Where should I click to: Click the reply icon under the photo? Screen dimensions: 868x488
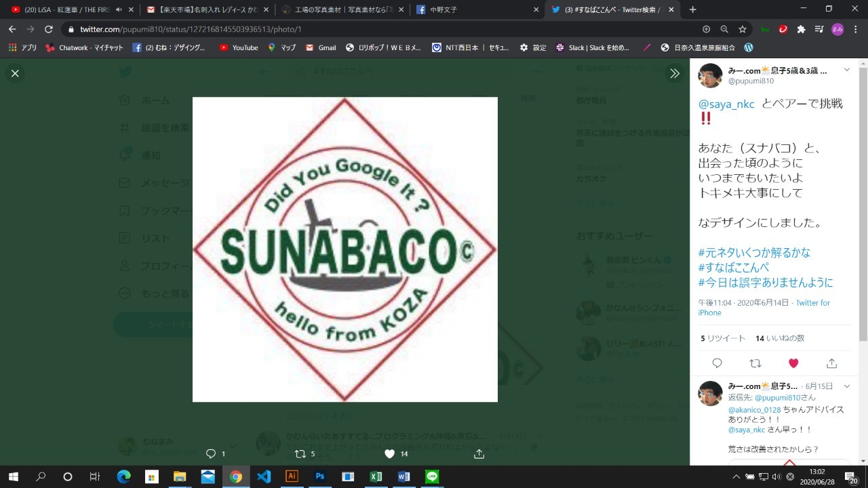pos(210,454)
